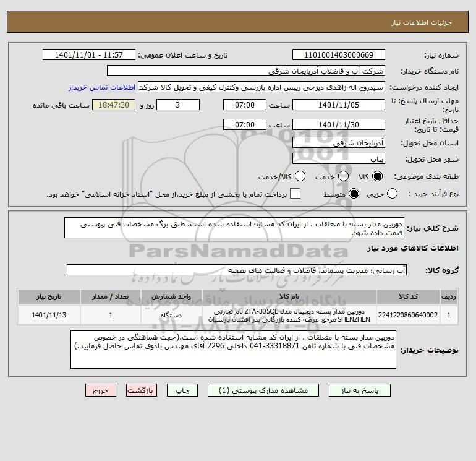476x461 pixels.
Task: Click نام کالا column header
Action: tap(289, 296)
